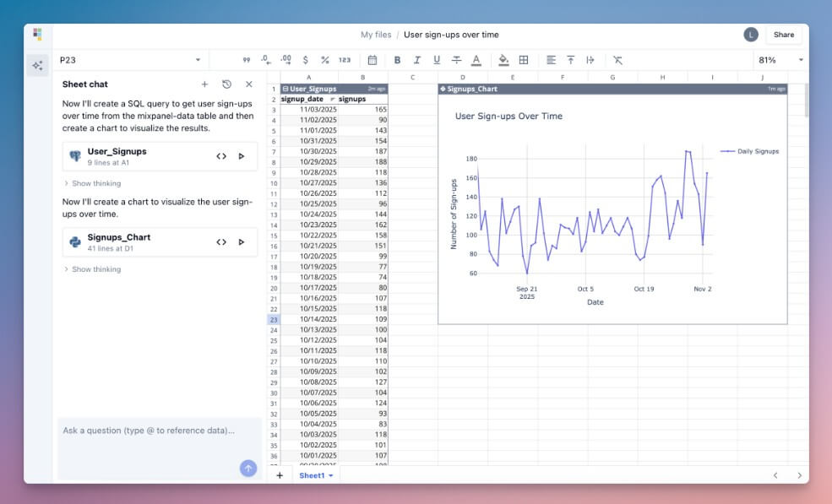
Task: Open the currency format tool
Action: [x=304, y=60]
